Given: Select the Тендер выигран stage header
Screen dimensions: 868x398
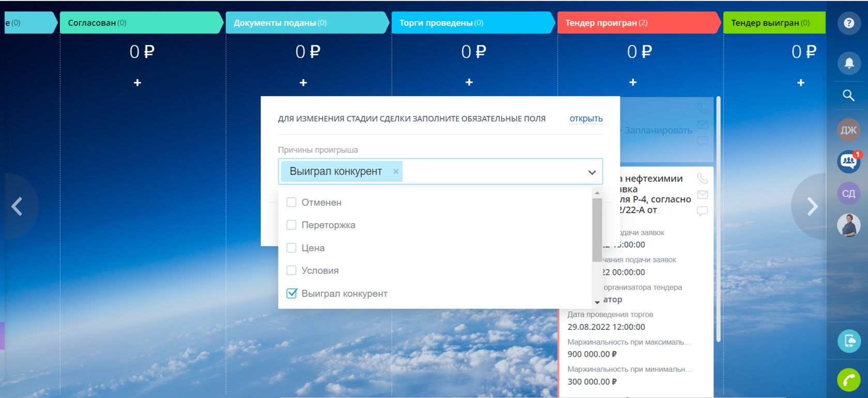Looking at the screenshot, I should pyautogui.click(x=774, y=23).
